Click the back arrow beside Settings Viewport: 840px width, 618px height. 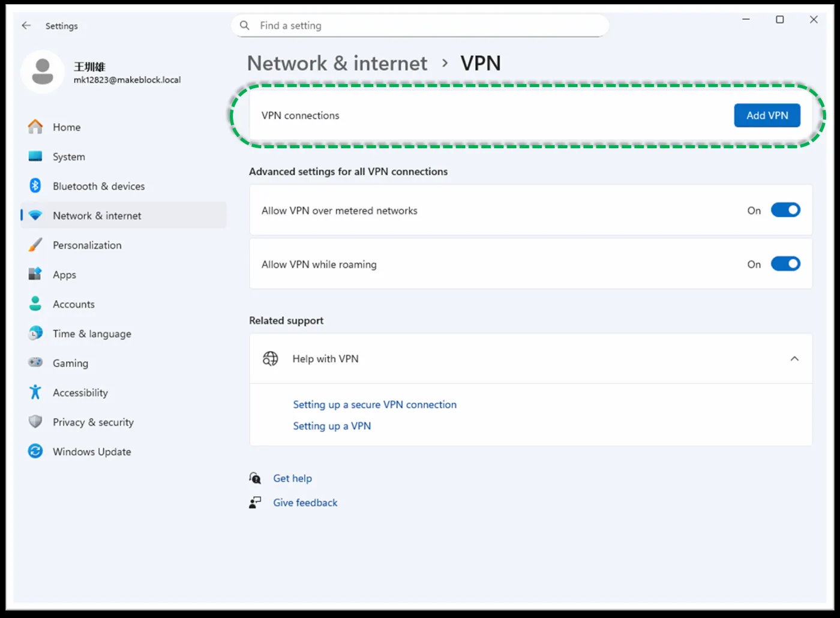(x=26, y=26)
